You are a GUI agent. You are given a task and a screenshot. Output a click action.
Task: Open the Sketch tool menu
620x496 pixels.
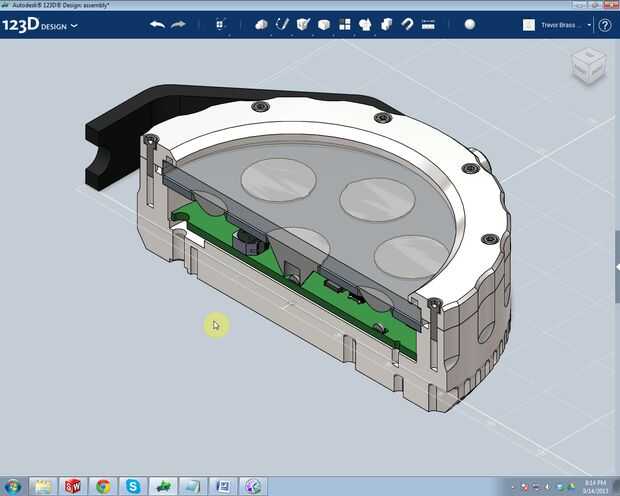click(x=282, y=25)
